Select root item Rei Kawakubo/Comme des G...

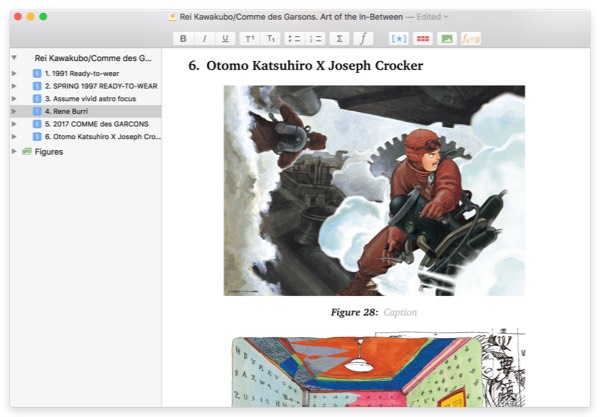[93, 58]
